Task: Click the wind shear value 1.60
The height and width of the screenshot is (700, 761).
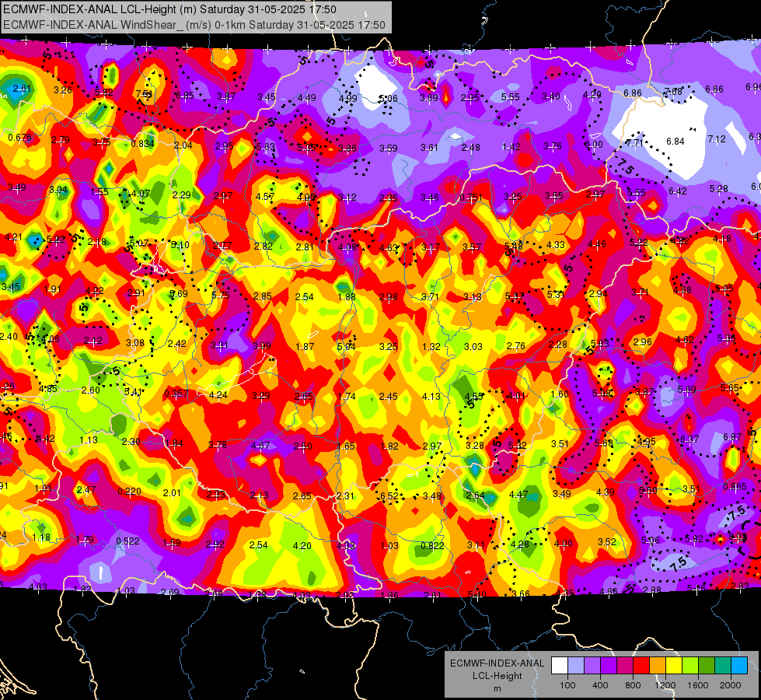Action: pos(560,394)
